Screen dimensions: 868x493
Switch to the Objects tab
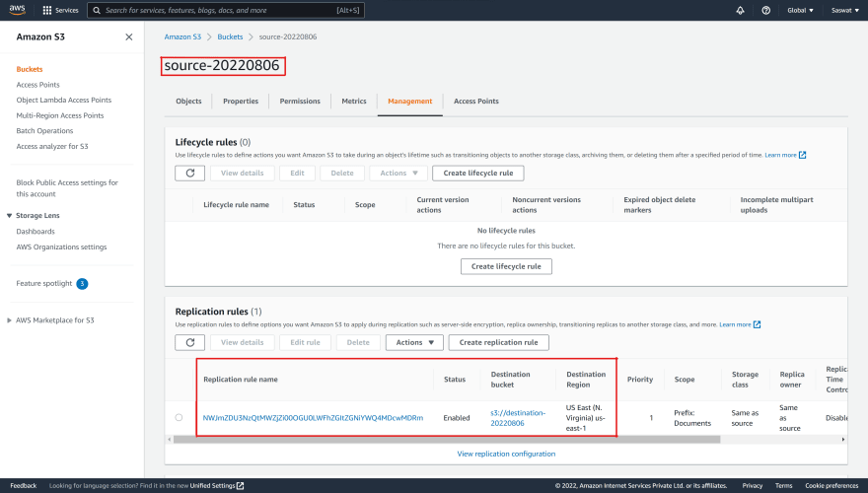(x=188, y=102)
